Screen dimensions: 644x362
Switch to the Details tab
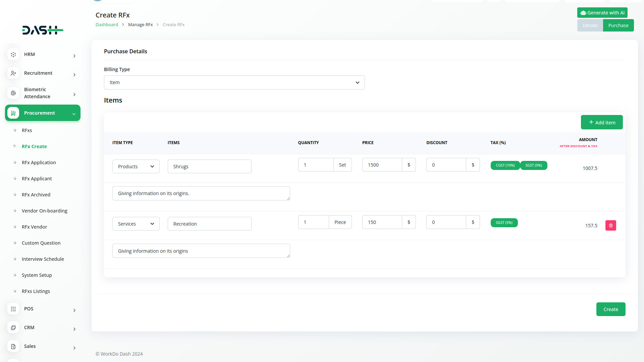(x=590, y=25)
